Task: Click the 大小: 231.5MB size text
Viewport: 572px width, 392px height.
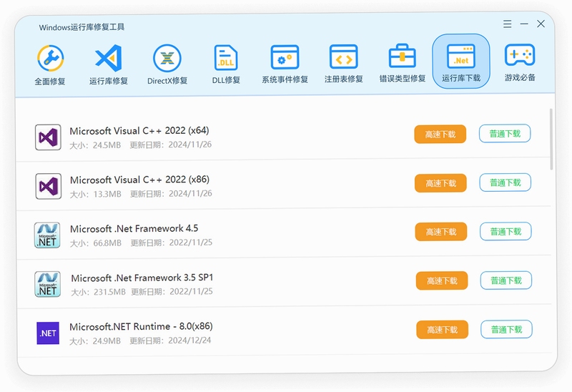Action: point(98,292)
